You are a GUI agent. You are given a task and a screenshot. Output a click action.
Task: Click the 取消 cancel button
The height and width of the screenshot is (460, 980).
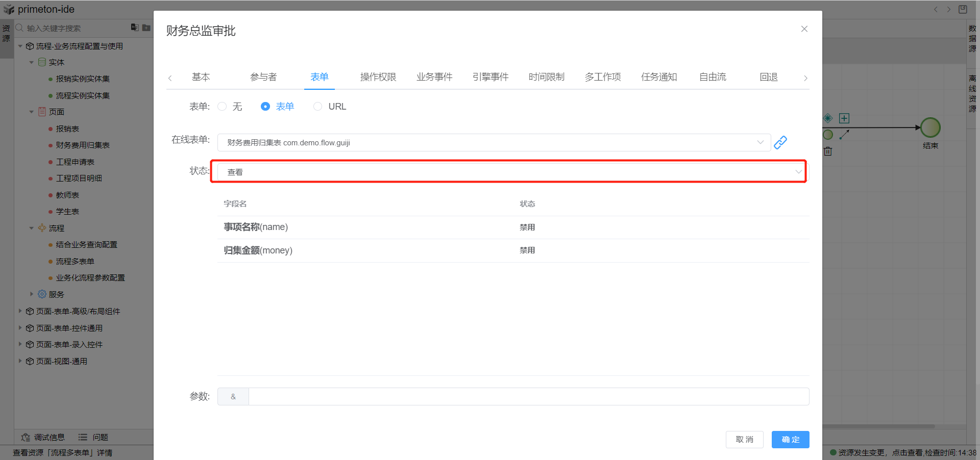[744, 440]
